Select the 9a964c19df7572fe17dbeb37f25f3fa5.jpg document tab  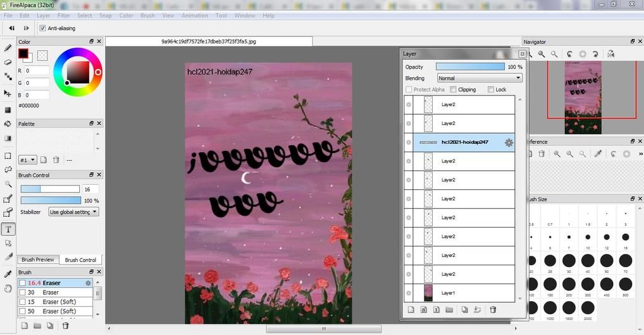coord(209,41)
